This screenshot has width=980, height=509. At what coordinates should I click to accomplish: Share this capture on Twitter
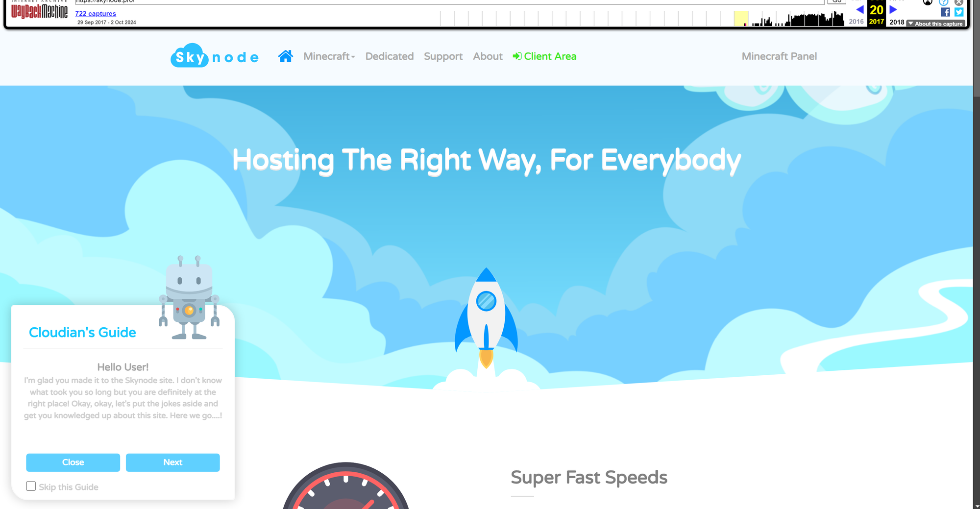(959, 12)
